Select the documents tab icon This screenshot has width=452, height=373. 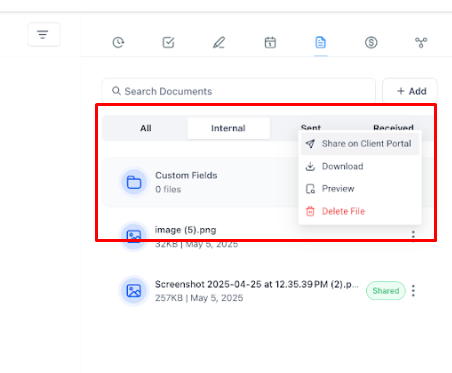click(320, 42)
